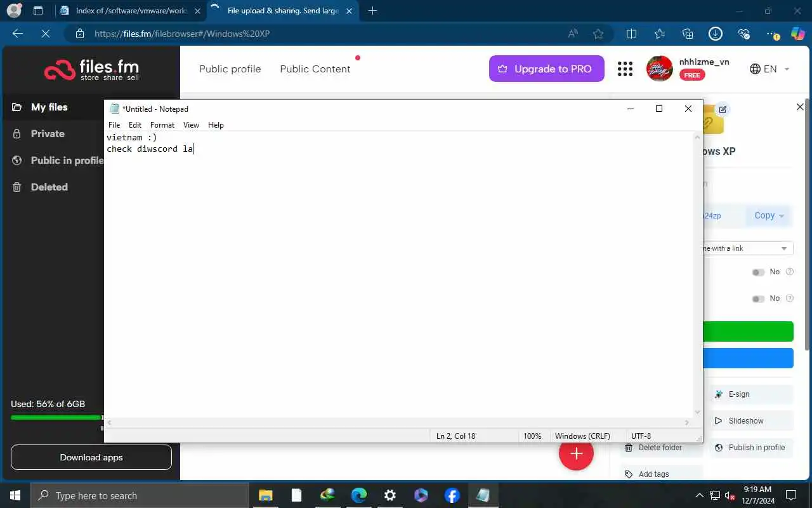Close the files.fm details side panel

point(800,107)
